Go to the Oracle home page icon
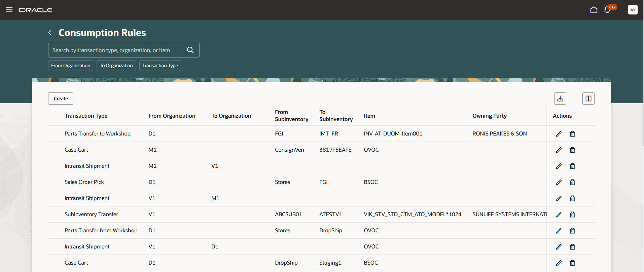This screenshot has height=272, width=644. tap(594, 10)
